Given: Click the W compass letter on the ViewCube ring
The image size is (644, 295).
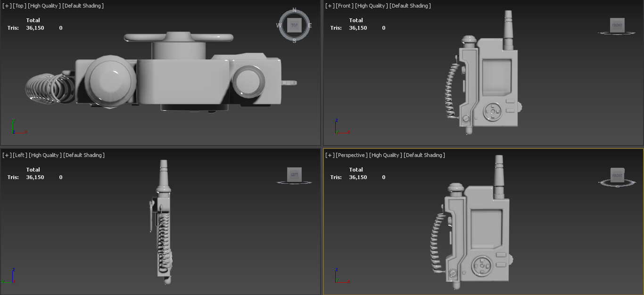Looking at the screenshot, I should tap(279, 25).
